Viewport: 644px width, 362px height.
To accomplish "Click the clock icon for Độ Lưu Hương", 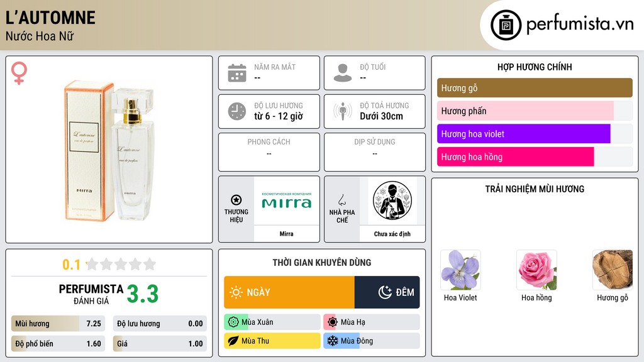I will pos(237,111).
